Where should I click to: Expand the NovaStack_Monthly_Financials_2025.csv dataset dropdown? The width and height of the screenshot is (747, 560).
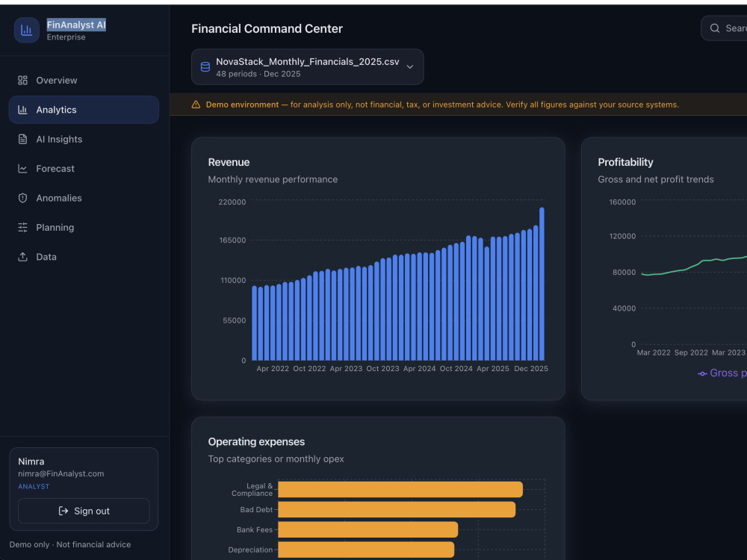pyautogui.click(x=307, y=67)
